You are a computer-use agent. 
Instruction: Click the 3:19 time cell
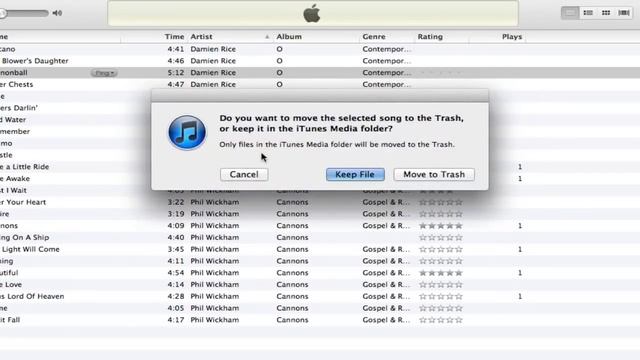(x=176, y=214)
